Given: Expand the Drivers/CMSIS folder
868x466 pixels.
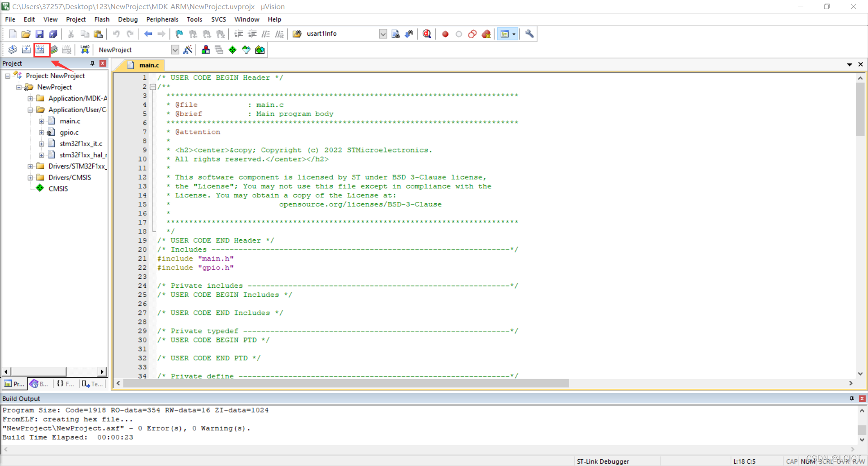Looking at the screenshot, I should (30, 178).
